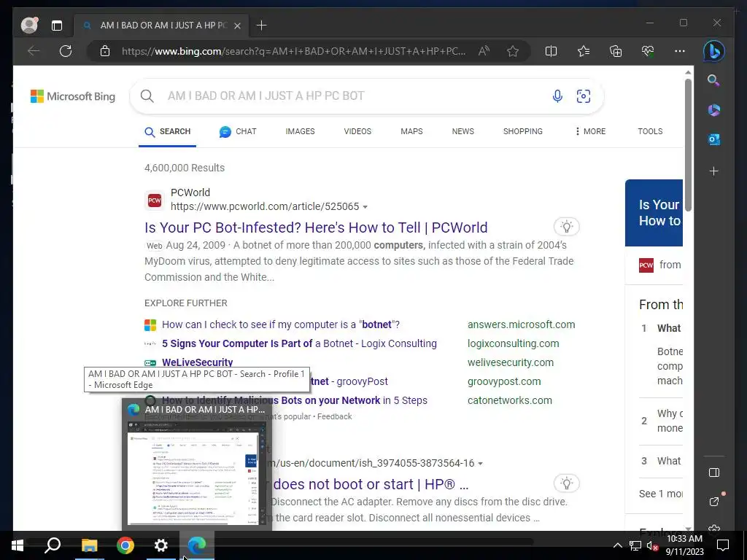Switch to MAPS tab
The width and height of the screenshot is (747, 560).
[411, 131]
